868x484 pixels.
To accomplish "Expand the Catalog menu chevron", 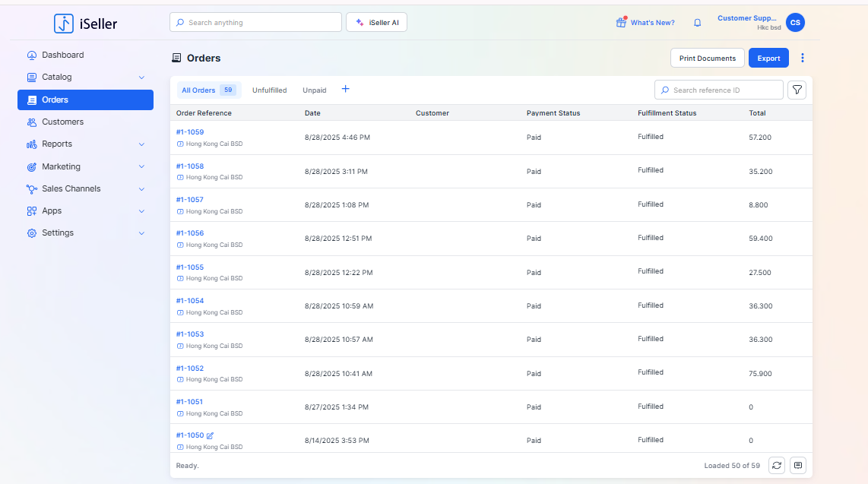I will [x=141, y=78].
